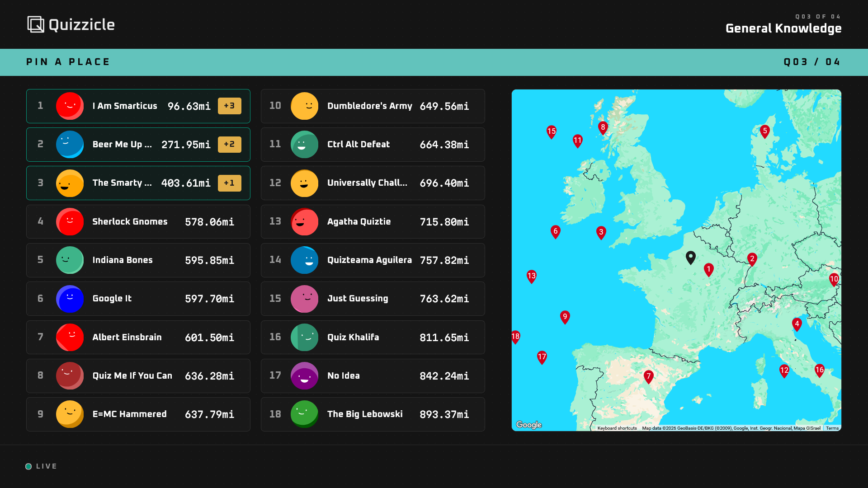Click the +2 points badge
Viewport: 868px width, 488px height.
230,145
